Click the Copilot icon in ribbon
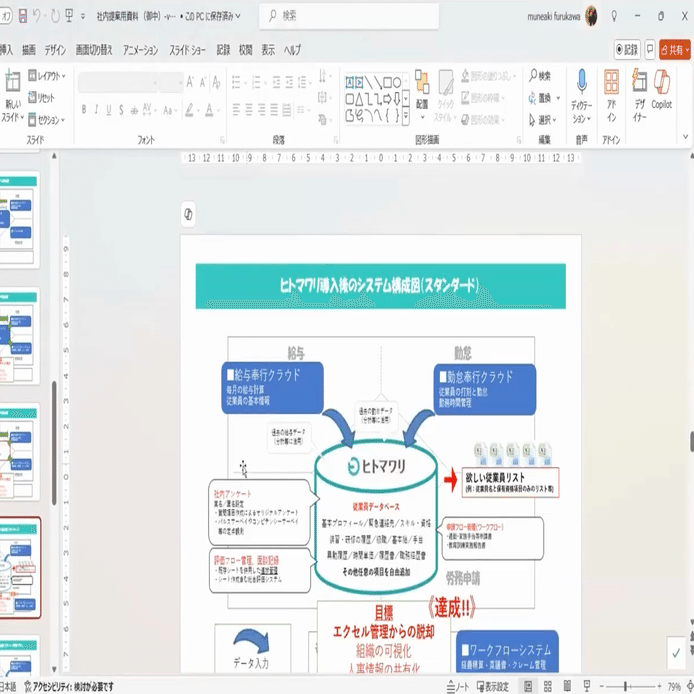 662,82
